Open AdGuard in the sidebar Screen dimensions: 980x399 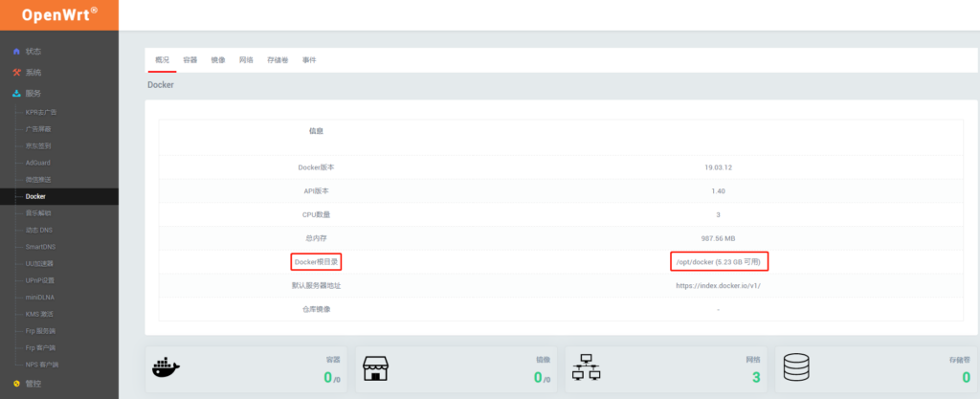coord(37,163)
